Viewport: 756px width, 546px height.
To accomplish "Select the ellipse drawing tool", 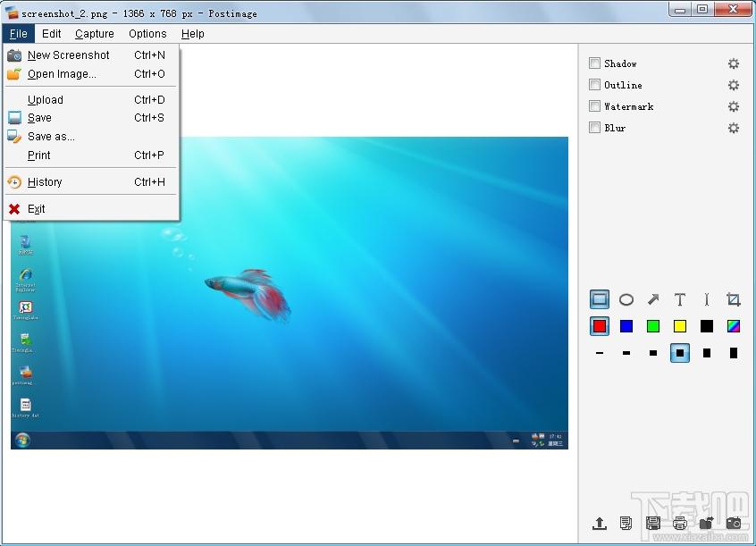I will click(x=626, y=299).
